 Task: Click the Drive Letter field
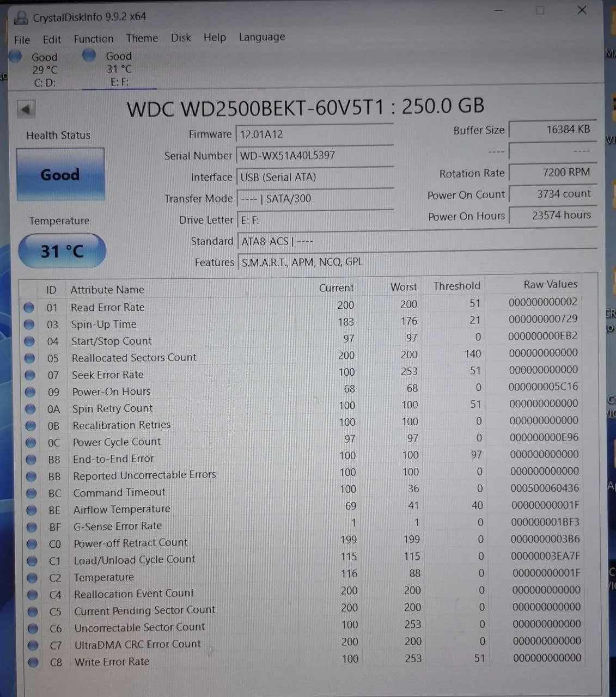pos(315,220)
